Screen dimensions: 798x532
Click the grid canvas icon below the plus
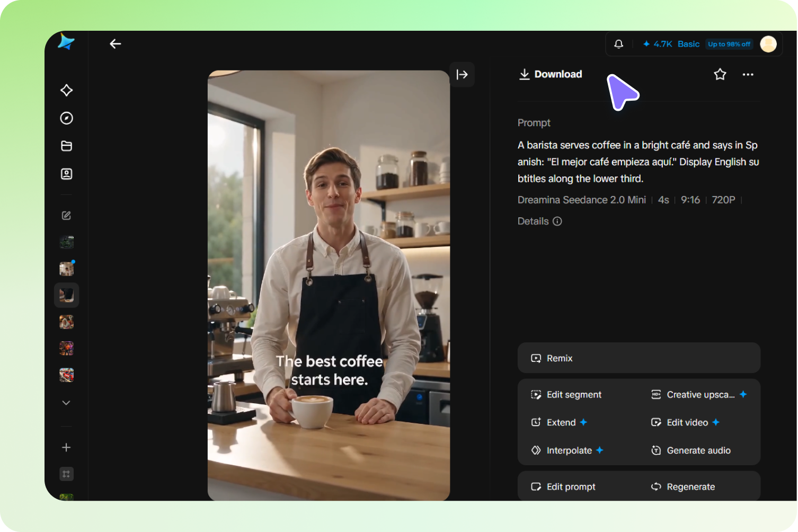[66, 474]
